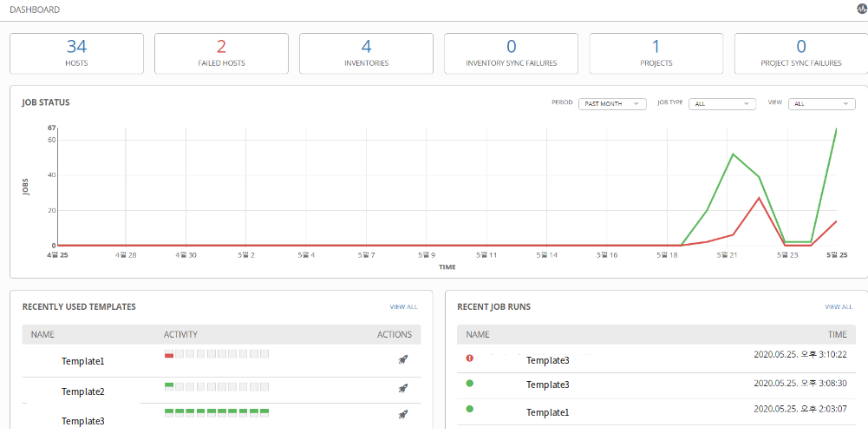This screenshot has width=868, height=434.
Task: Click the timestamp 2020.05.25. 오후 3:08:30
Action: [x=800, y=383]
